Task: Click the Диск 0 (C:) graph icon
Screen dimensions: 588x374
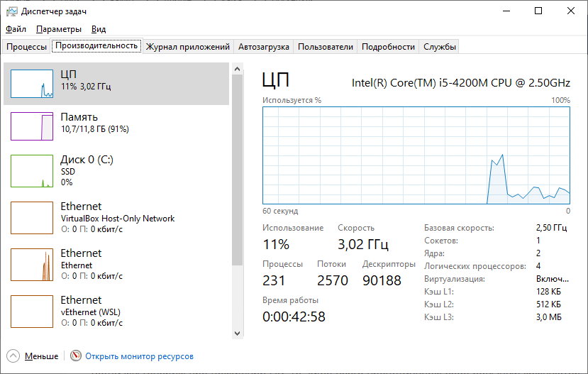Action: click(x=32, y=171)
